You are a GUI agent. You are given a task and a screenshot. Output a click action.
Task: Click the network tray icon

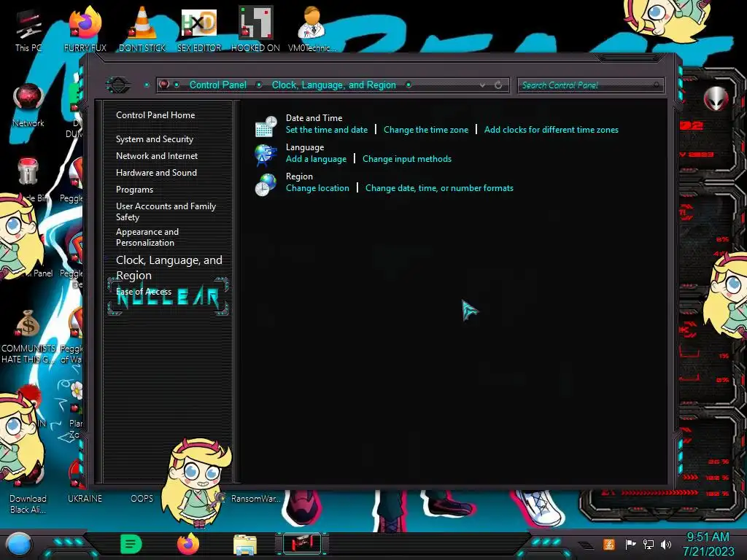pos(649,544)
